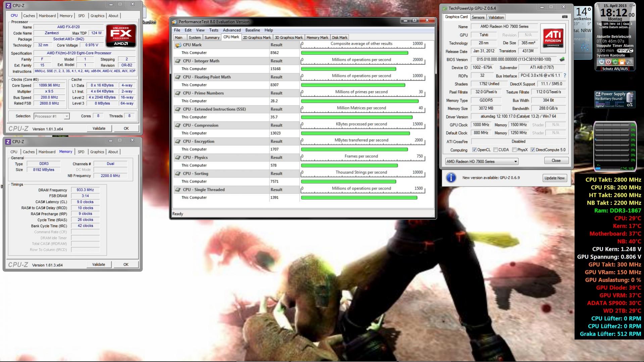This screenshot has width=644, height=362.
Task: Open the Validation tab in GPU-Z
Action: click(496, 17)
